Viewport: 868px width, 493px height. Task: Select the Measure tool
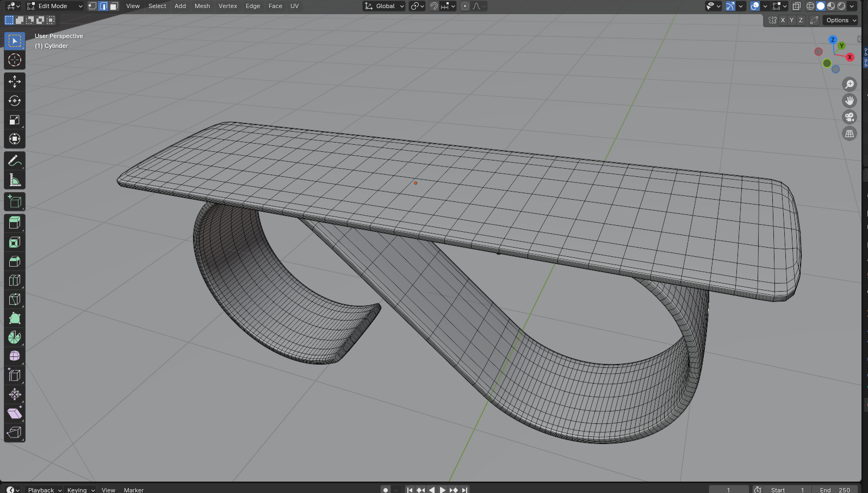[x=15, y=180]
